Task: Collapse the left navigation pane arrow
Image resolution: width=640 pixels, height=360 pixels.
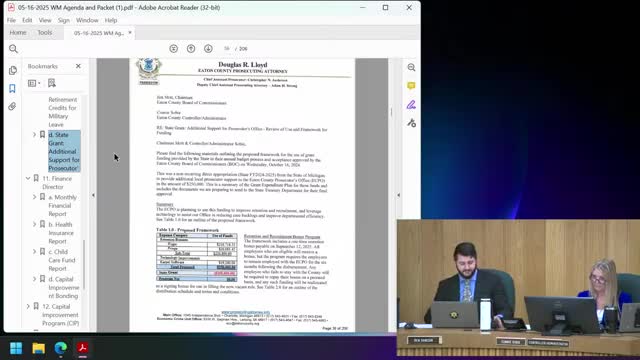Action: point(93,195)
